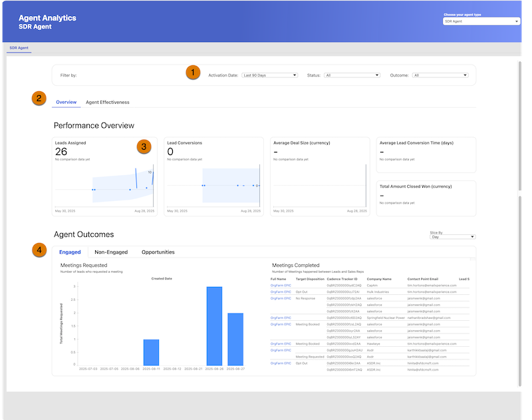Click the Full Name column header
This screenshot has width=532, height=420.
click(x=278, y=279)
